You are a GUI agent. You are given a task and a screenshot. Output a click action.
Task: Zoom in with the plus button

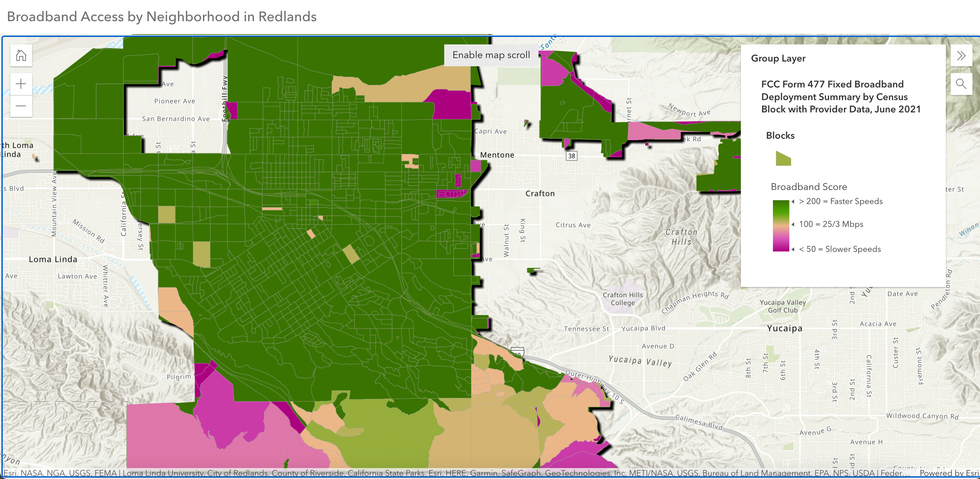[x=21, y=84]
